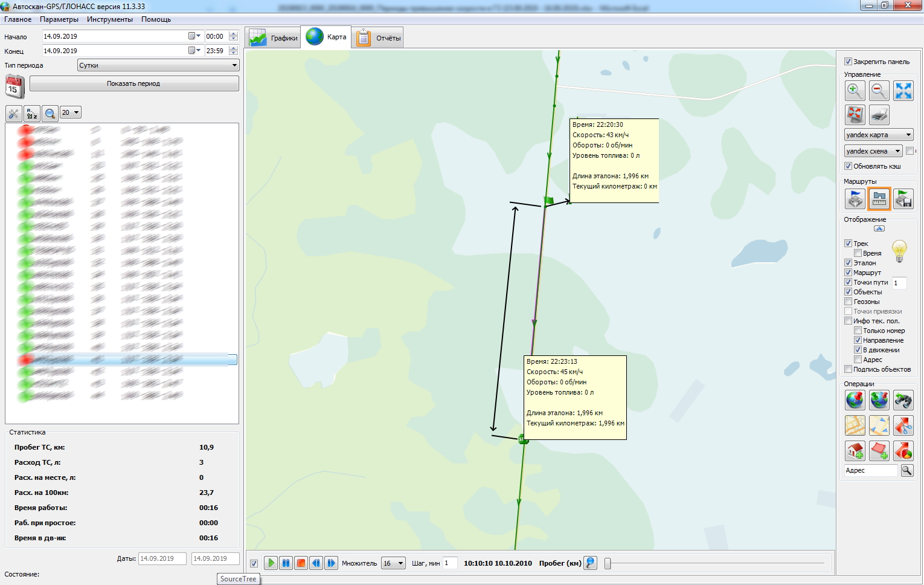Click the zoom in magnifier icon
Image resolution: width=924 pixels, height=585 pixels.
[x=855, y=91]
